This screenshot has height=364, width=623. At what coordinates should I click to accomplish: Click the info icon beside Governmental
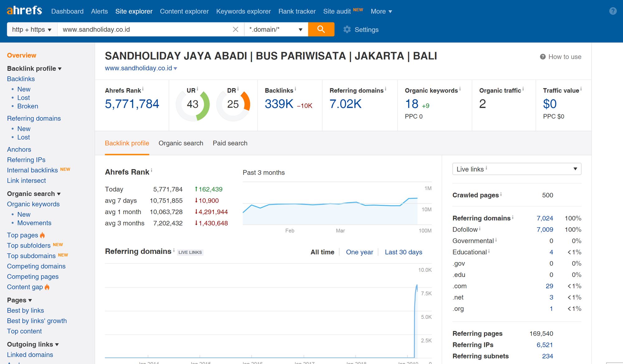click(x=496, y=240)
